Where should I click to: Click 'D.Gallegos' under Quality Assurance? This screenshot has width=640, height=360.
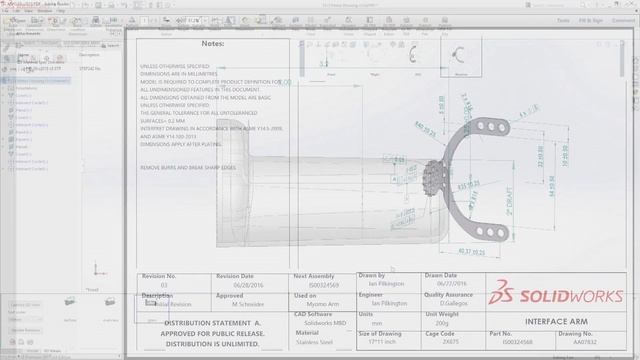point(453,303)
